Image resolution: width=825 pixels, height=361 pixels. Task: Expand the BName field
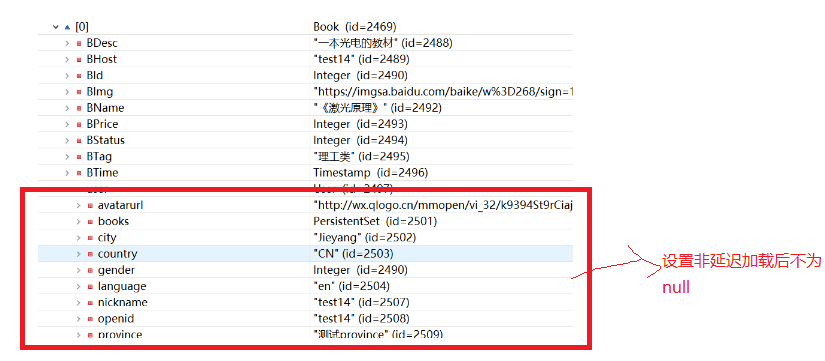coord(67,108)
